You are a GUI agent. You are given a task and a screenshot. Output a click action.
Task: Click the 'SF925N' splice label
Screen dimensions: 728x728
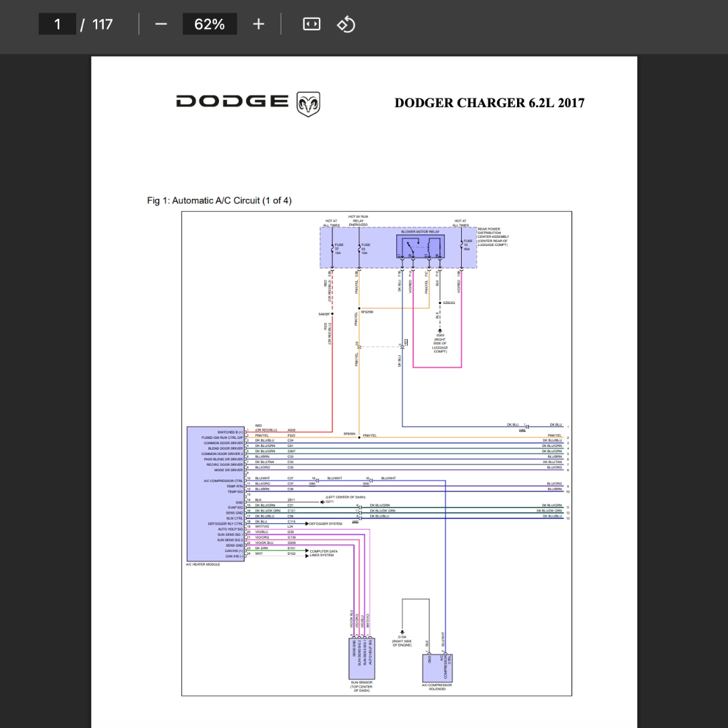pos(350,433)
